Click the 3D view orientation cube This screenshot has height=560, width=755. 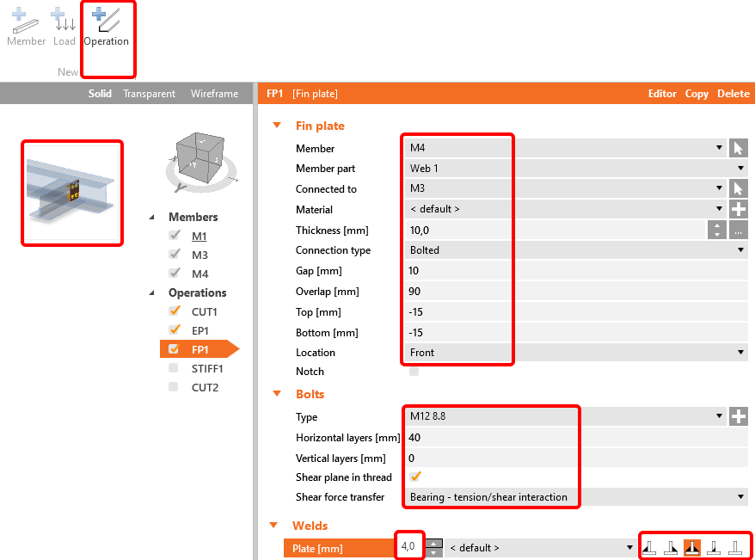[x=200, y=157]
